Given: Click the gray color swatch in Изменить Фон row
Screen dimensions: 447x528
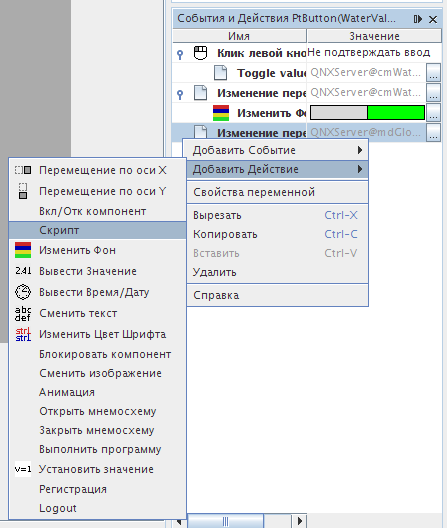Looking at the screenshot, I should (339, 112).
